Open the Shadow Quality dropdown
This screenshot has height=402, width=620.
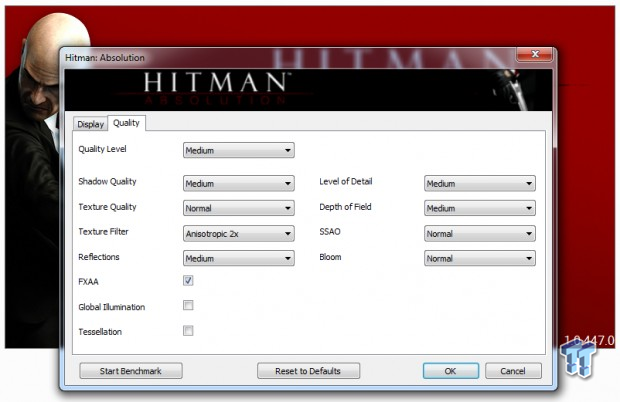(x=238, y=183)
